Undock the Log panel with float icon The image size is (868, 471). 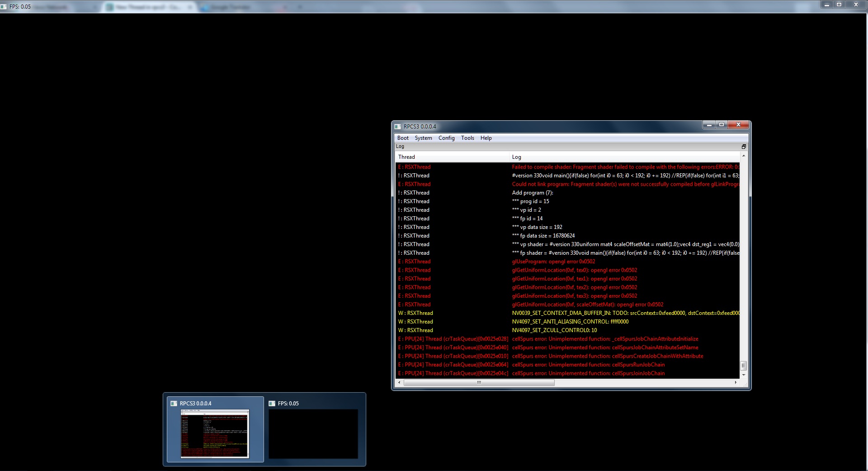click(744, 147)
